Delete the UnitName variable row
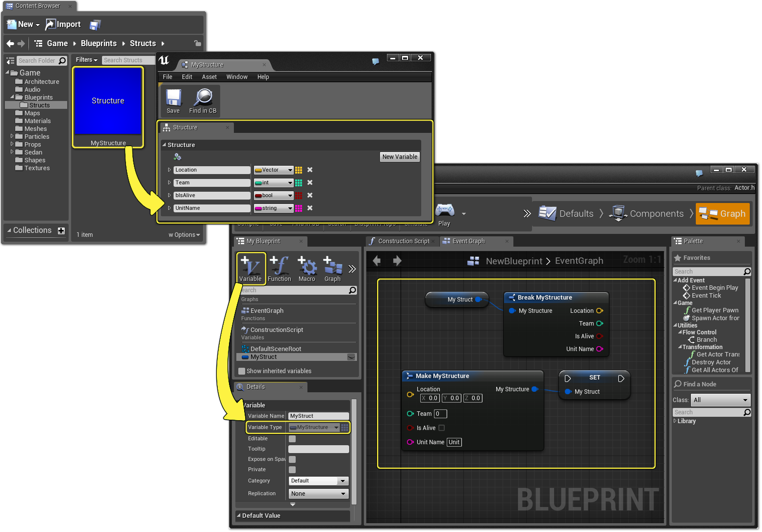The image size is (762, 532). click(310, 208)
